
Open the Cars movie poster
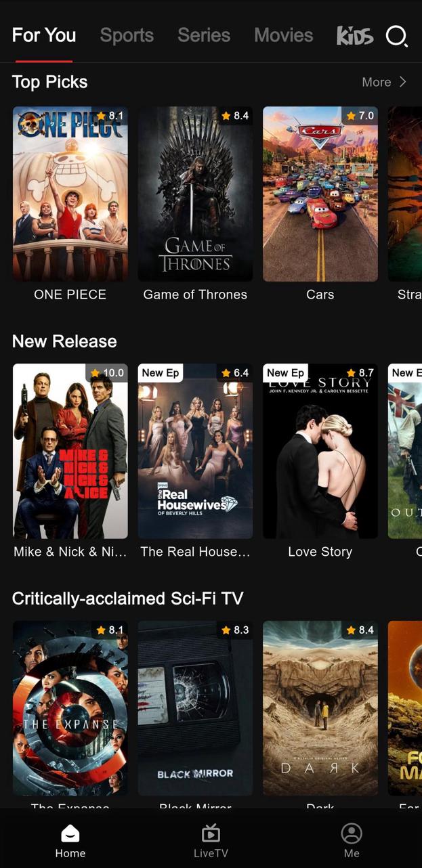tap(320, 194)
